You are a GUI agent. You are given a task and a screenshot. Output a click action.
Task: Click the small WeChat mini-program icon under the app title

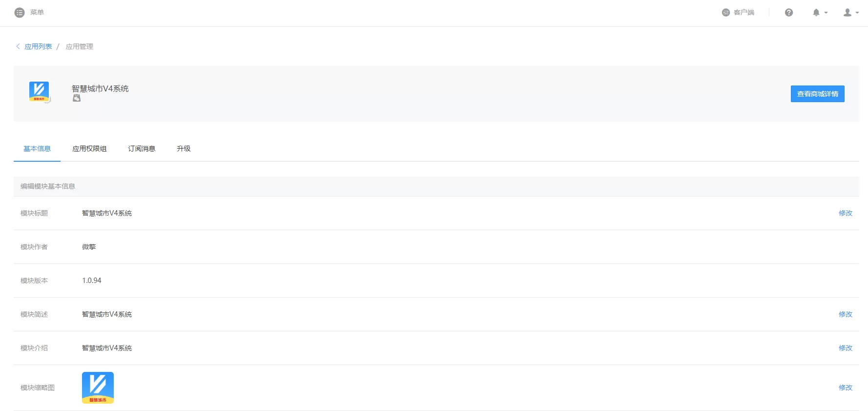coord(77,98)
